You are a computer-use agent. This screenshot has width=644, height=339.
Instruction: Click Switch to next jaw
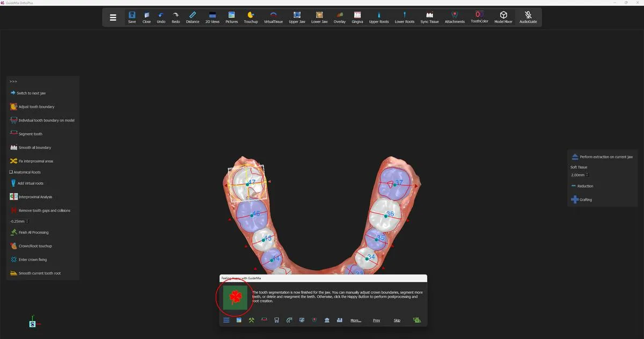pyautogui.click(x=28, y=93)
